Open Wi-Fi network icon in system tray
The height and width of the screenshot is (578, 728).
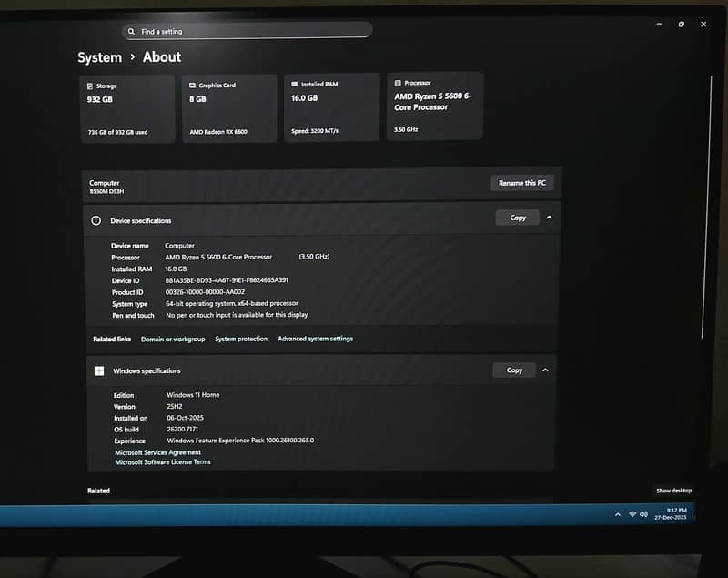click(x=632, y=514)
